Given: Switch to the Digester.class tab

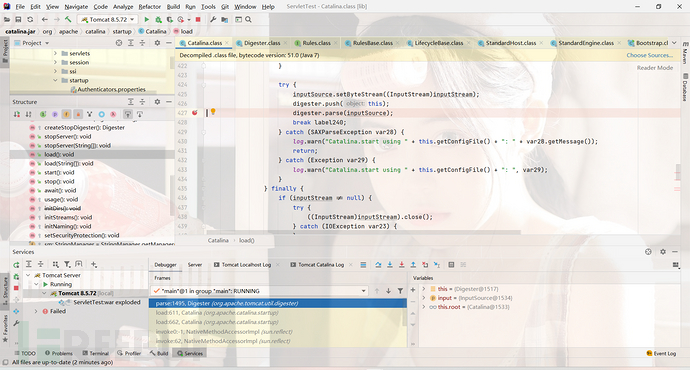Looking at the screenshot, I should [262, 43].
